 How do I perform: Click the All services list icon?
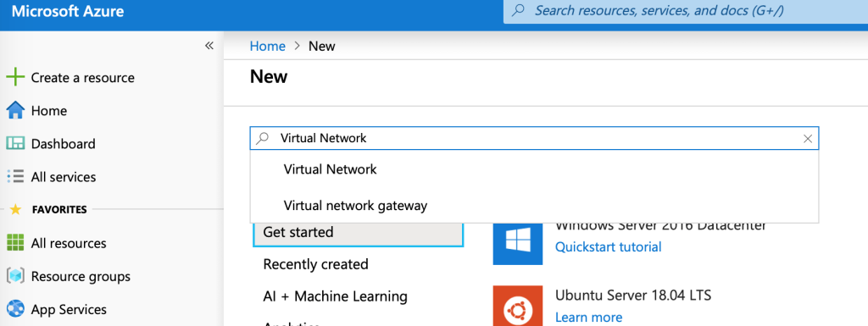click(x=15, y=177)
